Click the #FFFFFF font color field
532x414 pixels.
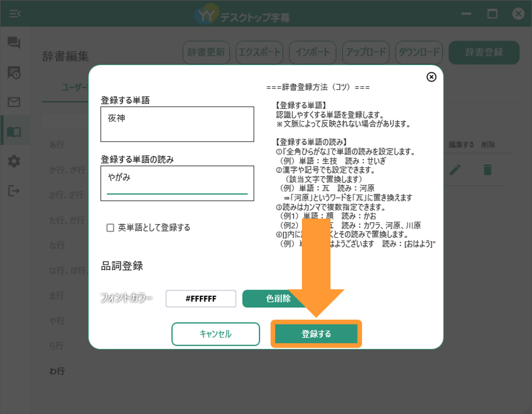[201, 298]
